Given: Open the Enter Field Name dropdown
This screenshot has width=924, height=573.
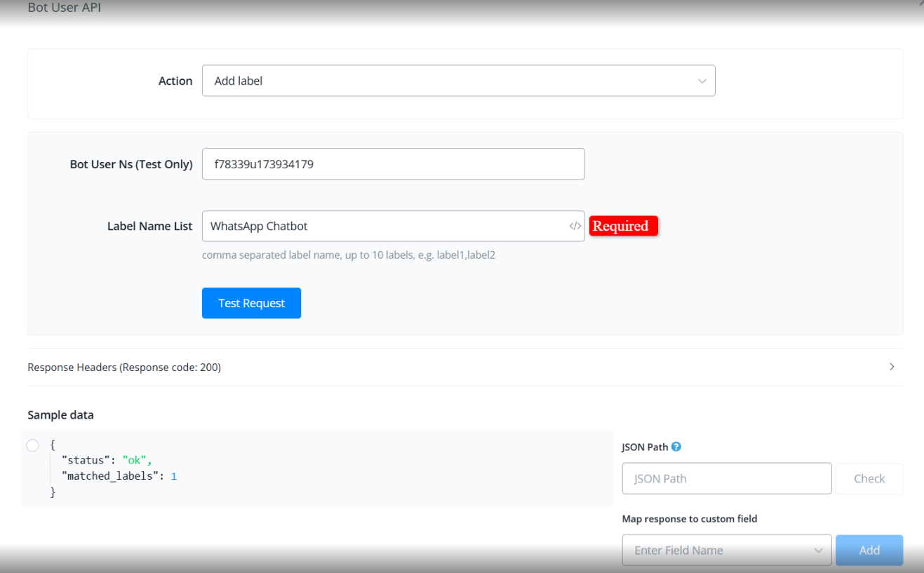Looking at the screenshot, I should pyautogui.click(x=726, y=551).
